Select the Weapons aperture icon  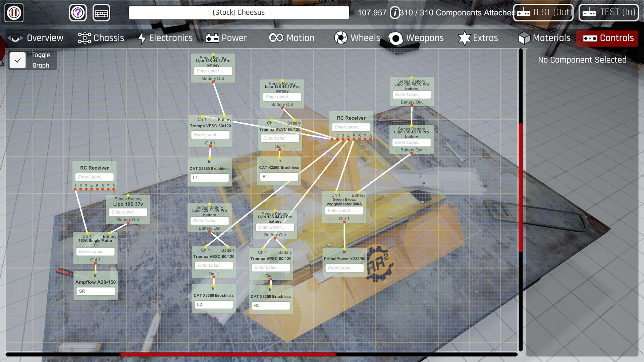(x=396, y=38)
